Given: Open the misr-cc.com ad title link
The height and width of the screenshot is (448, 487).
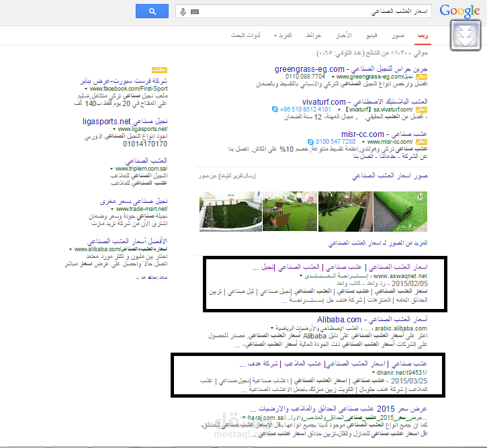Looking at the screenshot, I should 384,134.
